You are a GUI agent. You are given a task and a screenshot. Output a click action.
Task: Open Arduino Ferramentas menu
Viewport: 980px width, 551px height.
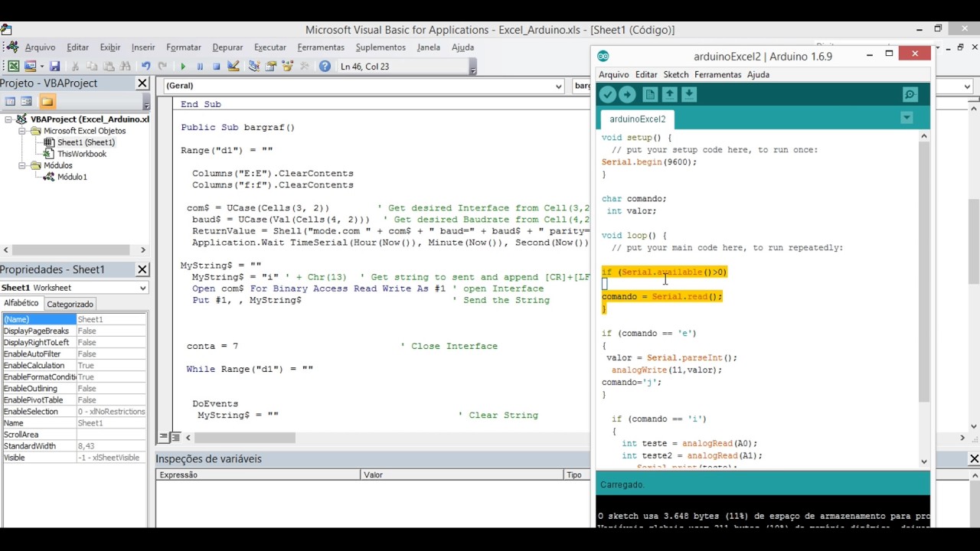tap(717, 74)
